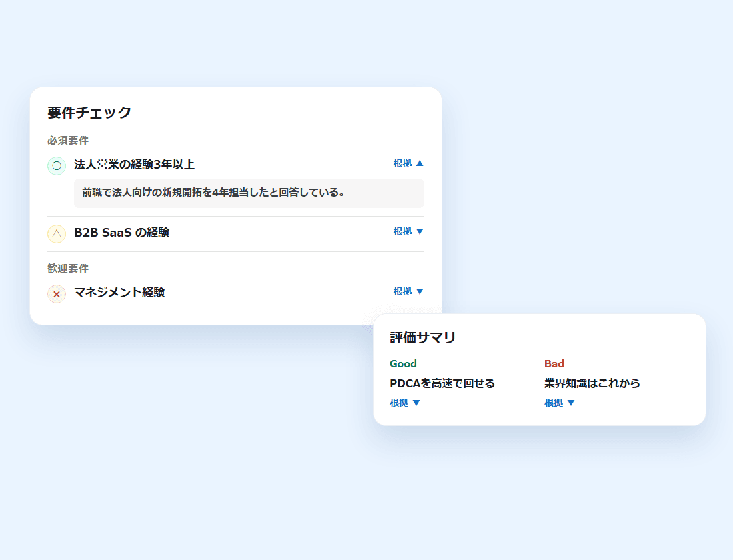Click the 業界知識はこれから summary text

tap(592, 383)
